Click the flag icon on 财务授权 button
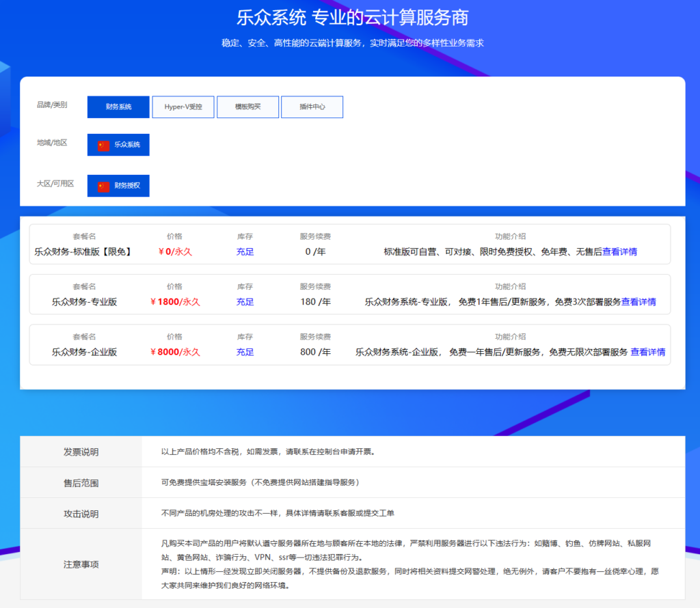Screen dimensions: 700x608 tap(104, 186)
